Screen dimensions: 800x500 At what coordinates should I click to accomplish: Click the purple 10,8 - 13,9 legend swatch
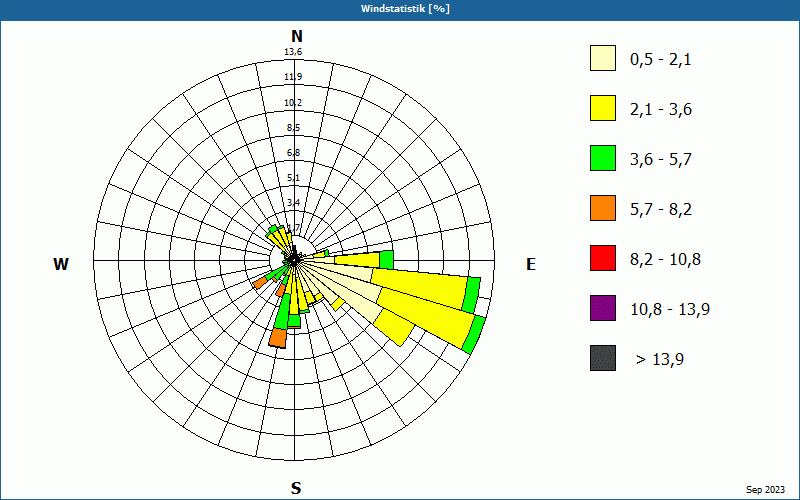603,308
